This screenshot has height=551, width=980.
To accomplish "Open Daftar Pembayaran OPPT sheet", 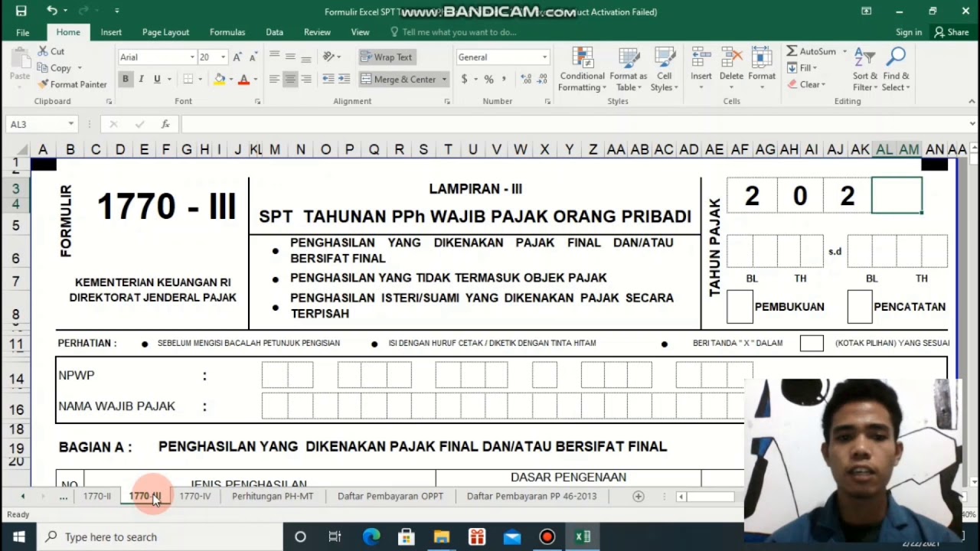I will (x=390, y=496).
